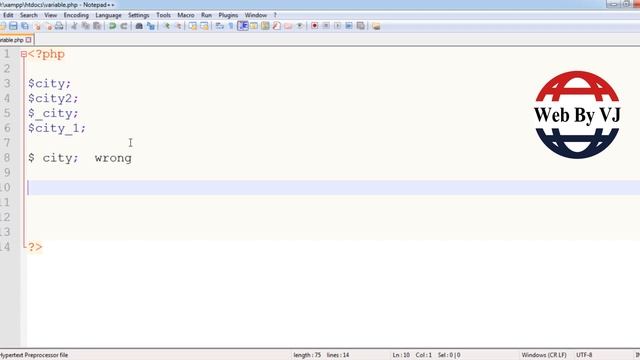Click the '$_city;' code on line 5
The height and width of the screenshot is (360, 640).
point(53,113)
